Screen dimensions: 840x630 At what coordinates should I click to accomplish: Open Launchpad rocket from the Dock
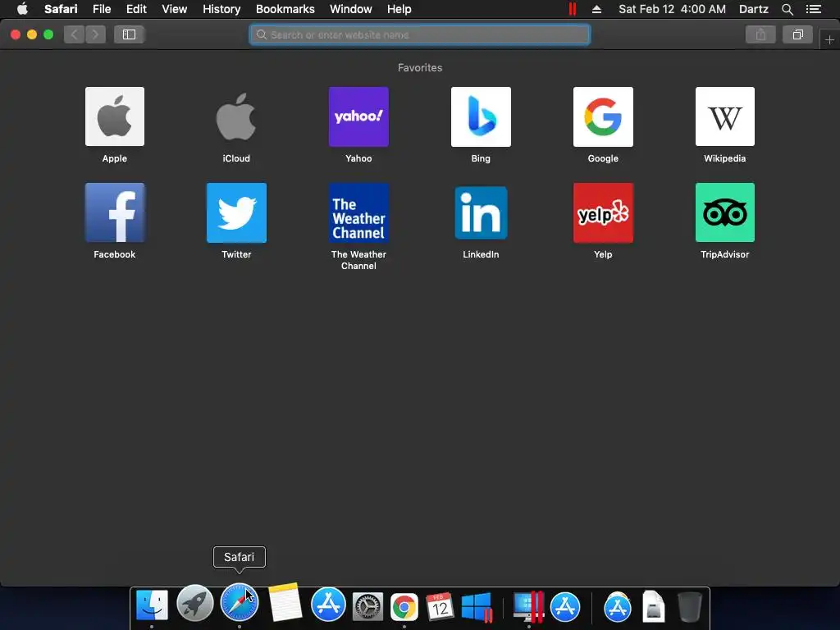click(x=195, y=603)
